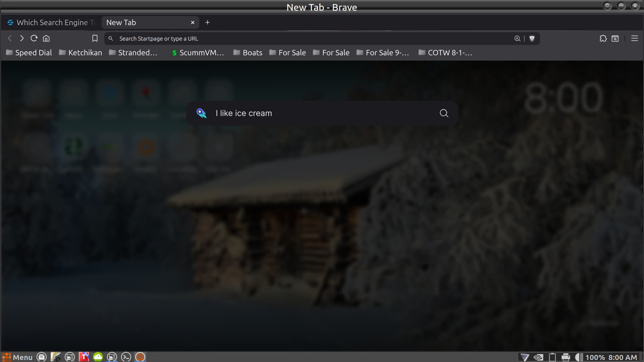Viewport: 644px width, 362px height.
Task: Switch to Which Search Engine tab
Action: point(52,22)
